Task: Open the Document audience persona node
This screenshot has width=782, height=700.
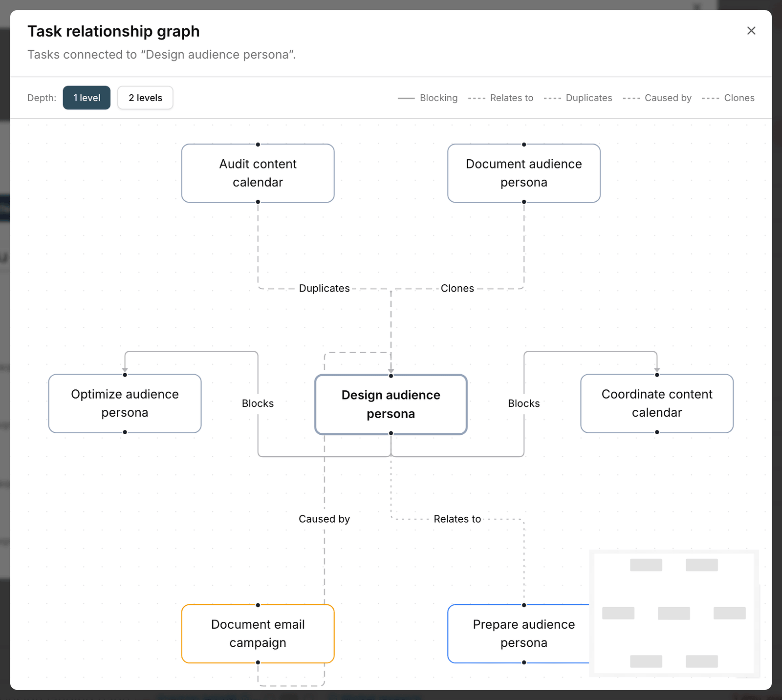Action: 524,173
